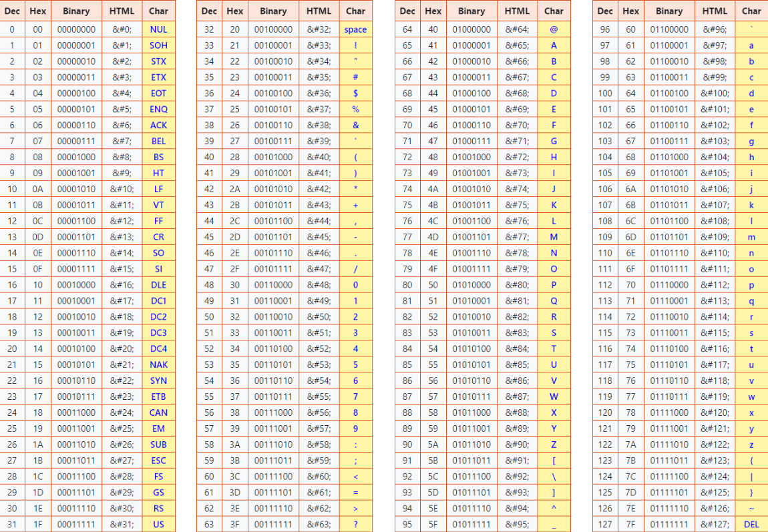Click HTML code &#127;
The height and width of the screenshot is (532, 768).
pyautogui.click(x=715, y=524)
